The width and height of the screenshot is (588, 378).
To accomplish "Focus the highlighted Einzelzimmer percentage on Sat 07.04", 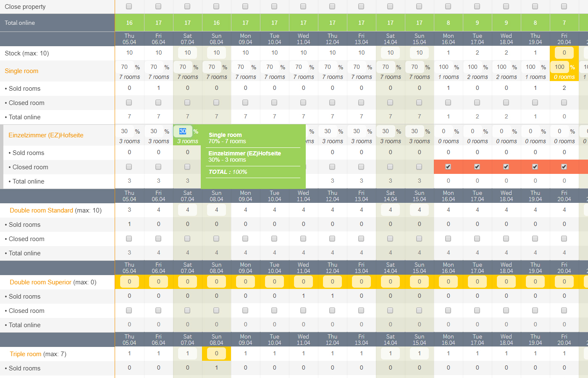I will (x=183, y=131).
